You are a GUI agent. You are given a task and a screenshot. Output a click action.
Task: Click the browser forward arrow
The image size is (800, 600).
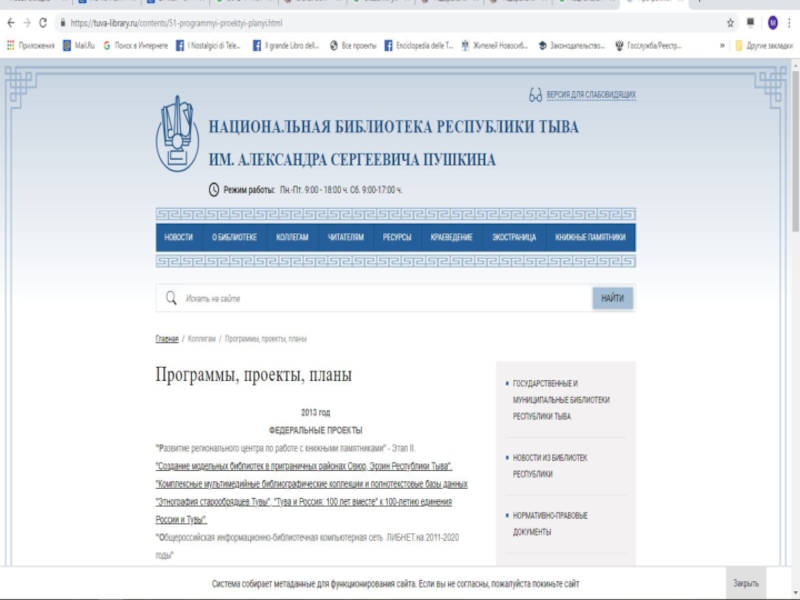point(27,23)
